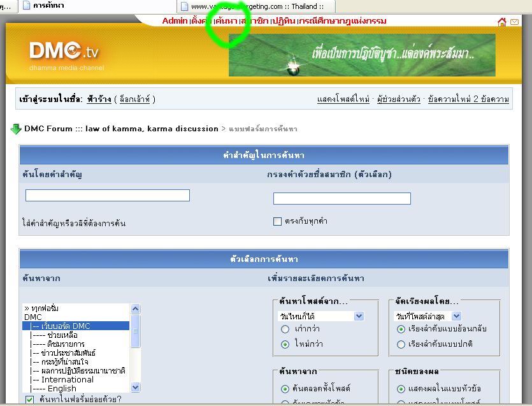Open the Admin menu link
This screenshot has height=406, width=532.
[x=175, y=21]
